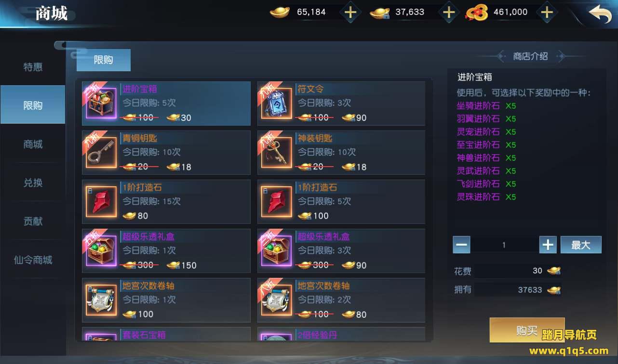Choose the half-price 超级乐透礼盒 costing 150
Viewport: 618px width, 364px height.
[x=166, y=251]
